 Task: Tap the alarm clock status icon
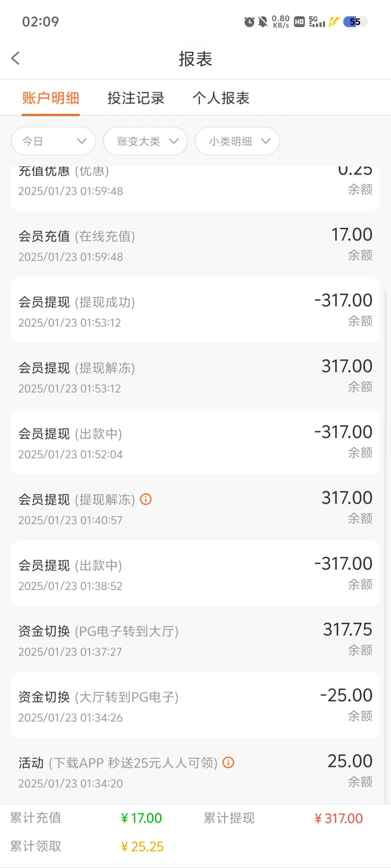[x=249, y=22]
